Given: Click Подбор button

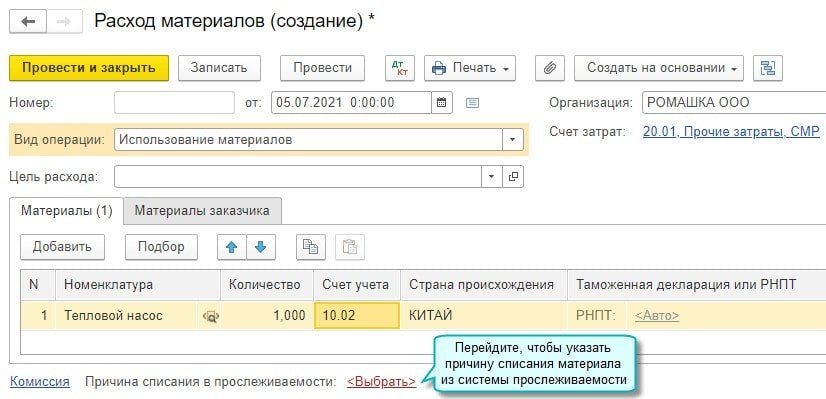Looking at the screenshot, I should tap(161, 247).
